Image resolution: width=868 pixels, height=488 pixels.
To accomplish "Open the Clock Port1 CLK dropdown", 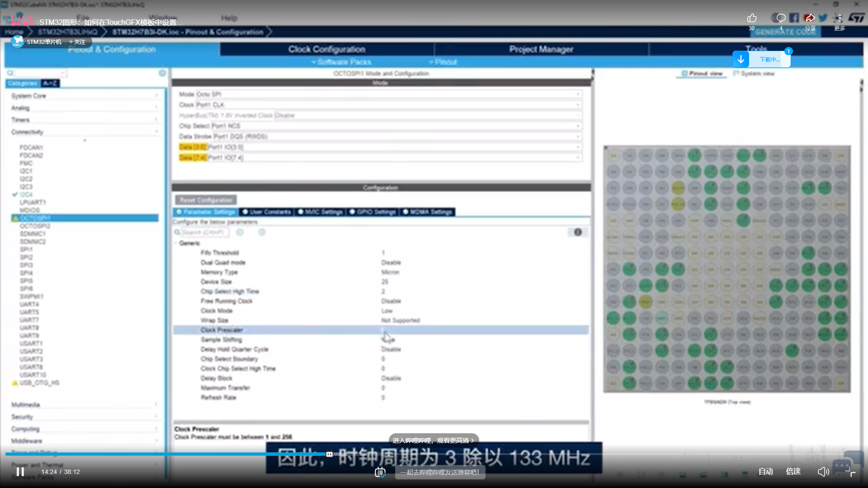I will click(389, 105).
